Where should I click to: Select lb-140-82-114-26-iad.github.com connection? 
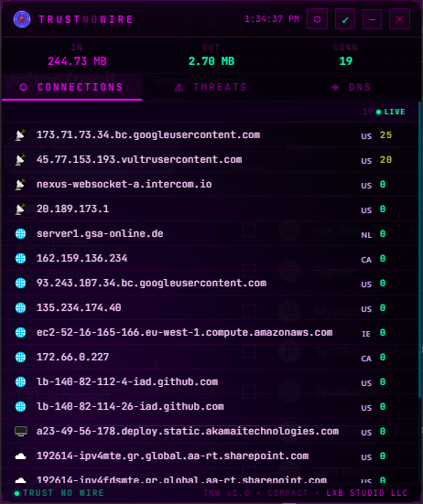point(210,407)
